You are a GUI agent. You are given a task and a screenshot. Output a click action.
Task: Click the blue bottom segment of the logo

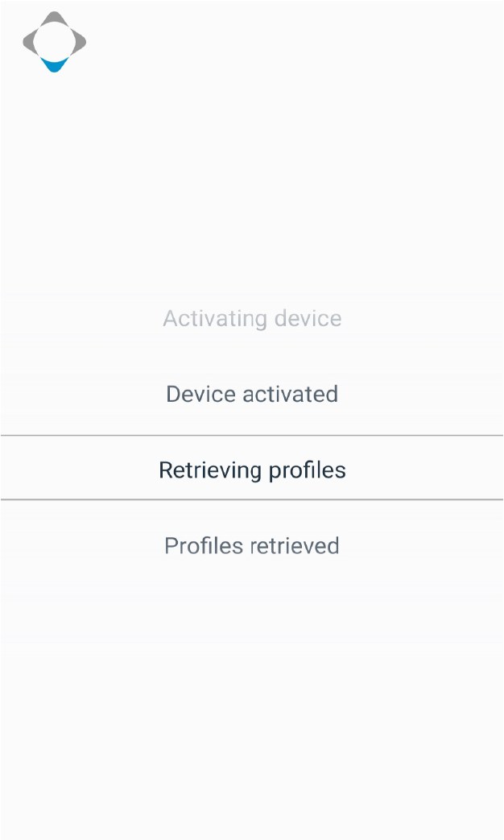54,65
